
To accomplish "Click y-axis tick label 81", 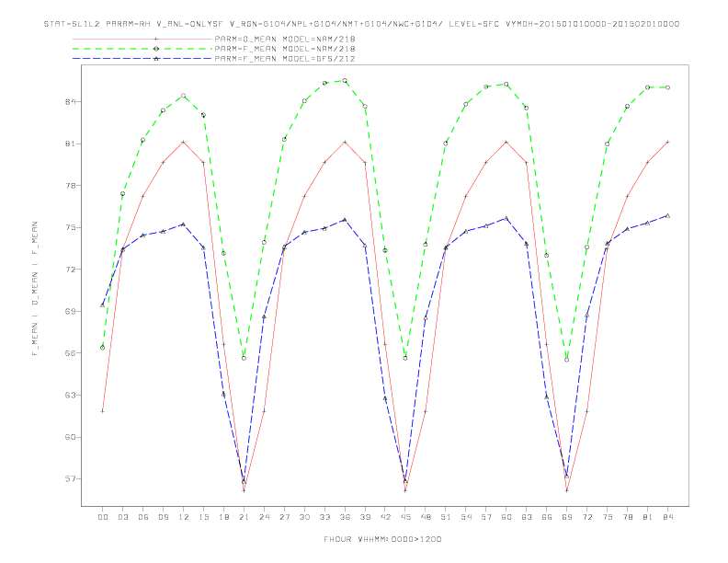I will [x=71, y=144].
